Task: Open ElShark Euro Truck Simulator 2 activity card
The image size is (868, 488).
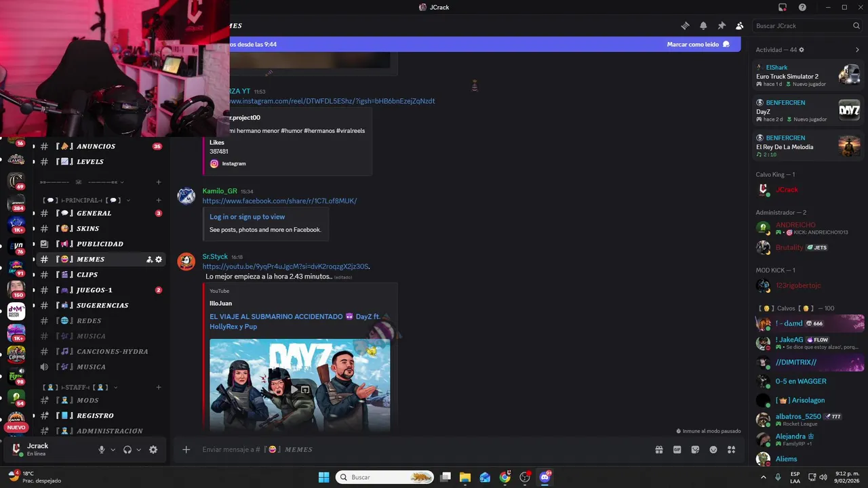Action: pos(808,75)
